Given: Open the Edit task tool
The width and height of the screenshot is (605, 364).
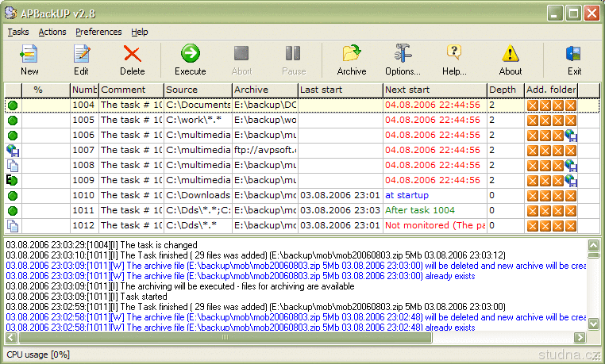Looking at the screenshot, I should coord(81,54).
